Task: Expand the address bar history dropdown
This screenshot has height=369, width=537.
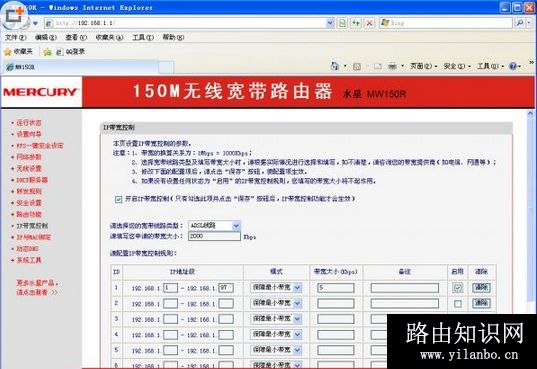Action: (x=330, y=23)
